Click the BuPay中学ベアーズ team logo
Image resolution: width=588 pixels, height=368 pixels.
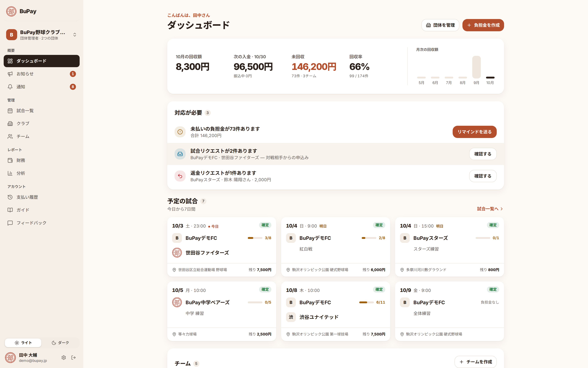pos(177,302)
